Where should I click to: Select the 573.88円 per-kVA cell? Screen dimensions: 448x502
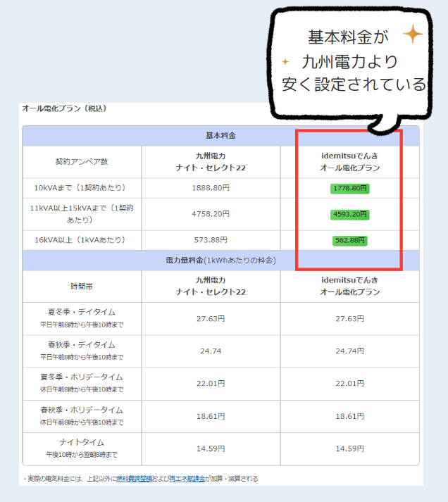coord(211,240)
